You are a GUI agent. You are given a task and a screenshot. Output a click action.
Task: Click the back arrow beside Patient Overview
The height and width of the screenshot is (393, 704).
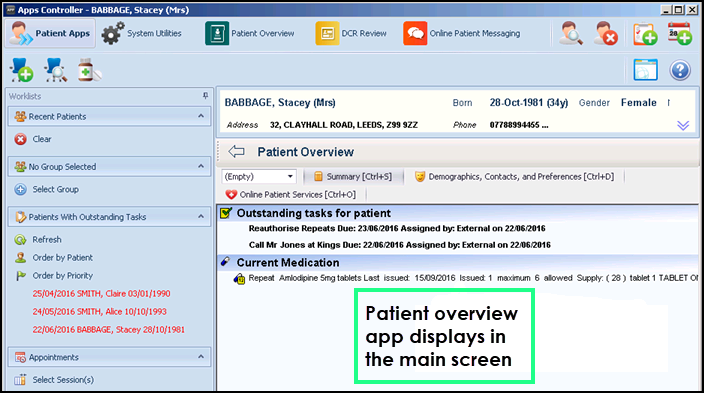click(x=236, y=152)
